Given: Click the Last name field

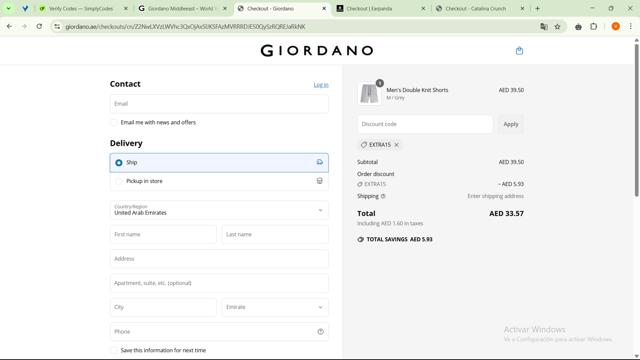Looking at the screenshot, I should 275,235.
